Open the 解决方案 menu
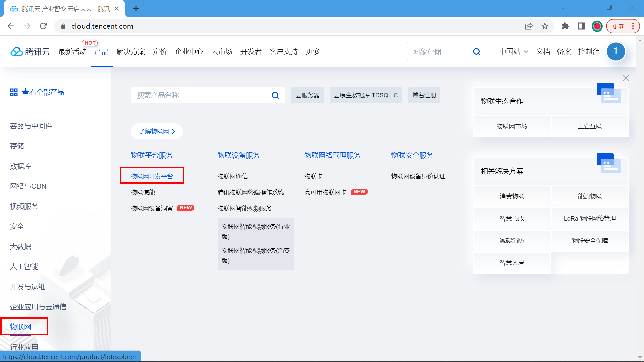This screenshot has width=644, height=362. click(131, 52)
